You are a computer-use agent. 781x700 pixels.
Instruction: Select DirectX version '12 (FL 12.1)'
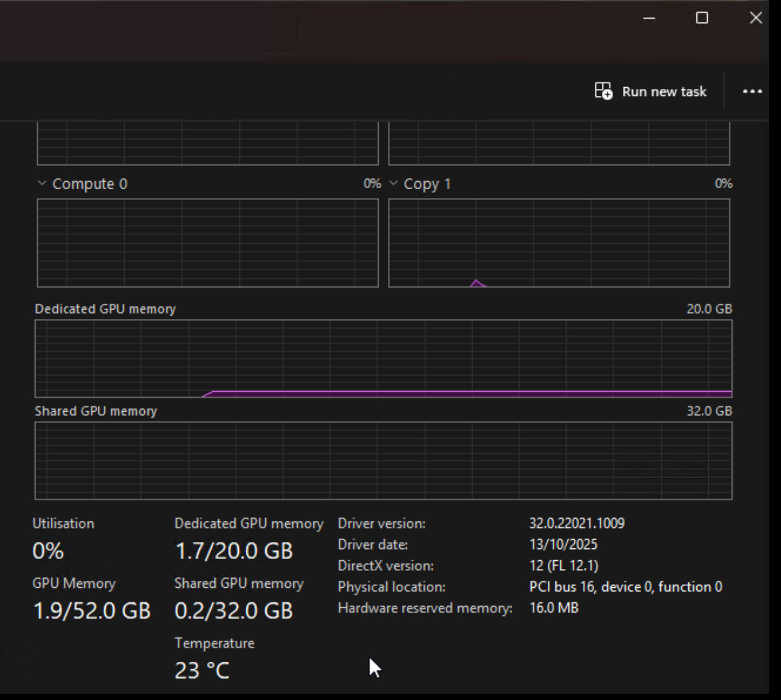pyautogui.click(x=563, y=566)
